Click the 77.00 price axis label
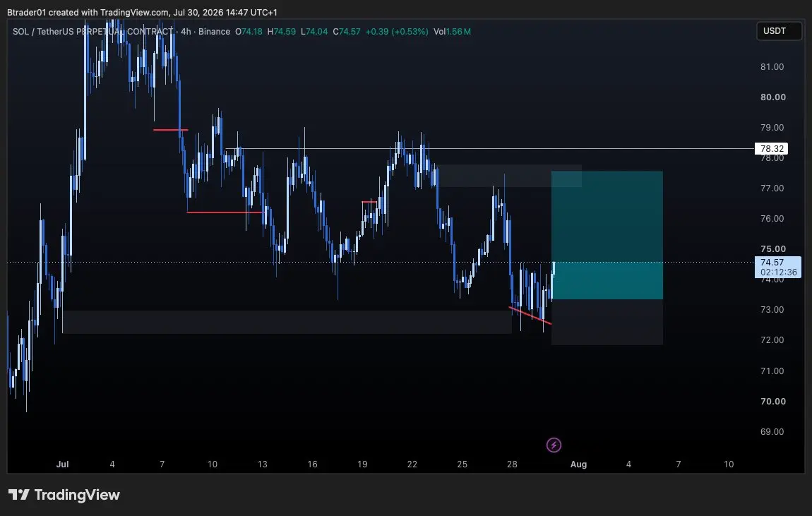Image resolution: width=812 pixels, height=516 pixels. click(772, 188)
